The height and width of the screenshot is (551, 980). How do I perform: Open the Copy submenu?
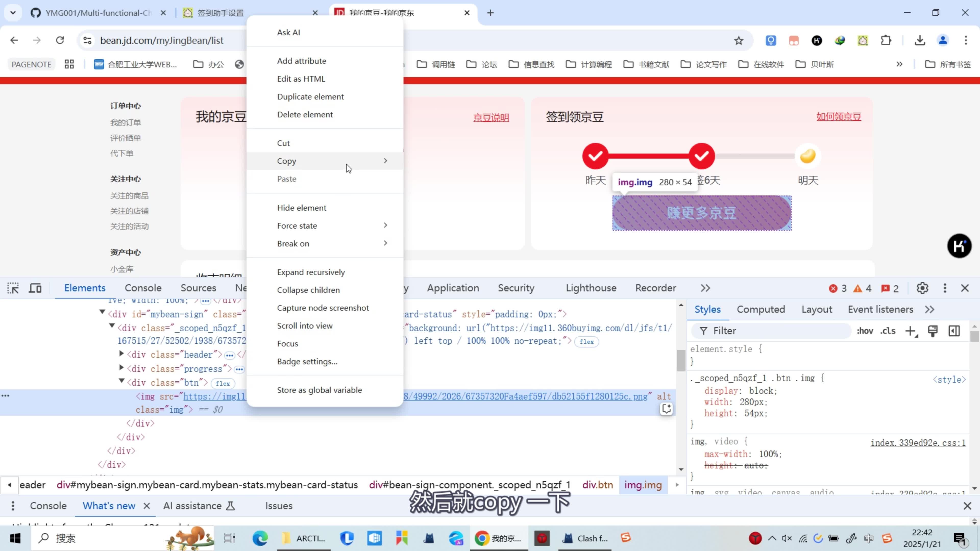pyautogui.click(x=325, y=161)
